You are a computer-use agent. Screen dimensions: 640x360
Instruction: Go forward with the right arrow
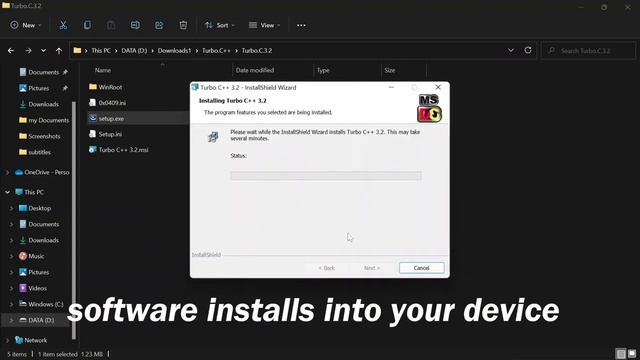point(28,51)
